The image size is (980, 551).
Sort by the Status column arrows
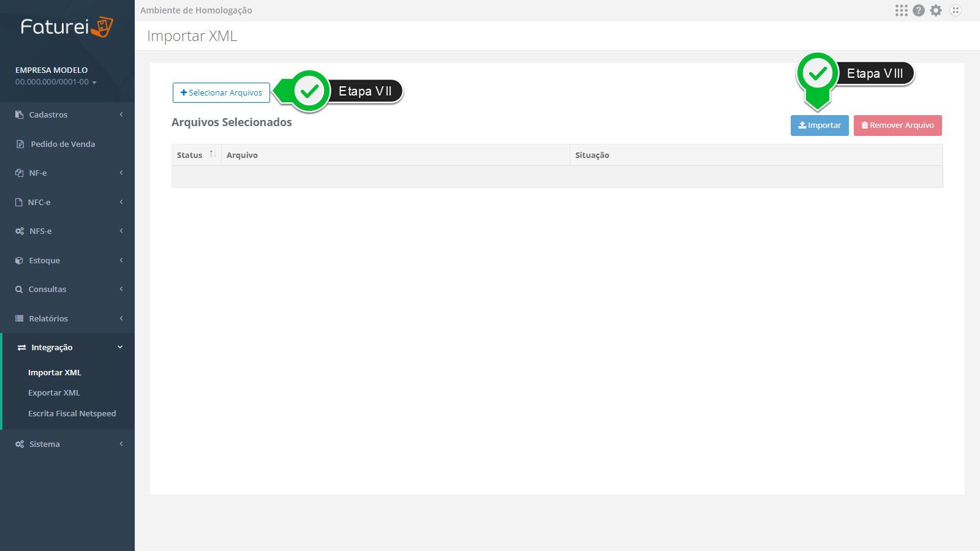(213, 154)
